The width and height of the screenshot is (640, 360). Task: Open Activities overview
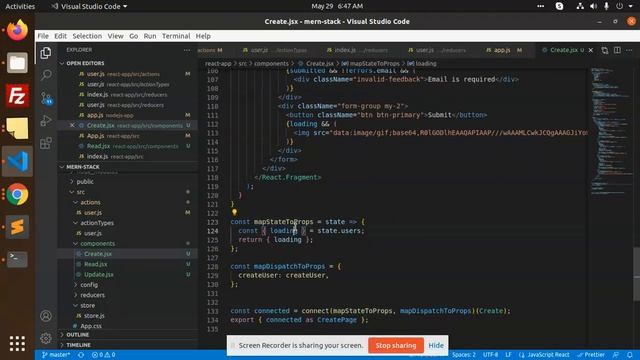point(20,6)
